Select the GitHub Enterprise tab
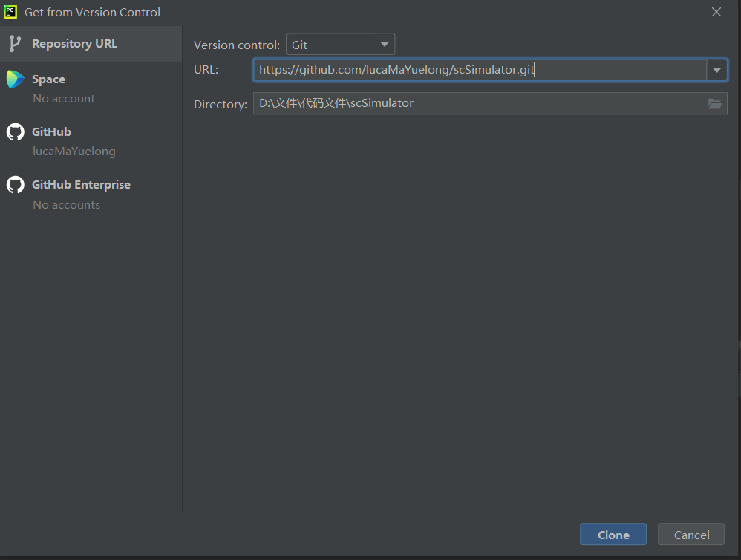 coord(91,195)
